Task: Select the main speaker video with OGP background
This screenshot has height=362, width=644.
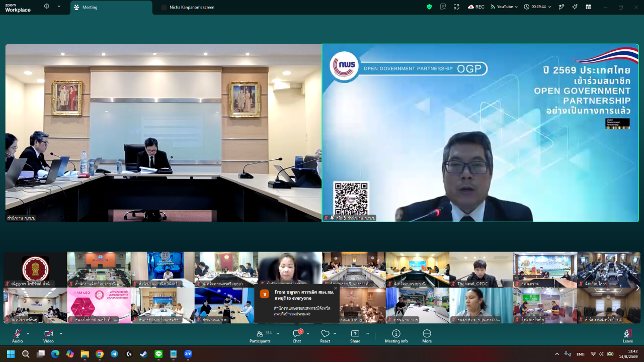Action: tap(480, 133)
